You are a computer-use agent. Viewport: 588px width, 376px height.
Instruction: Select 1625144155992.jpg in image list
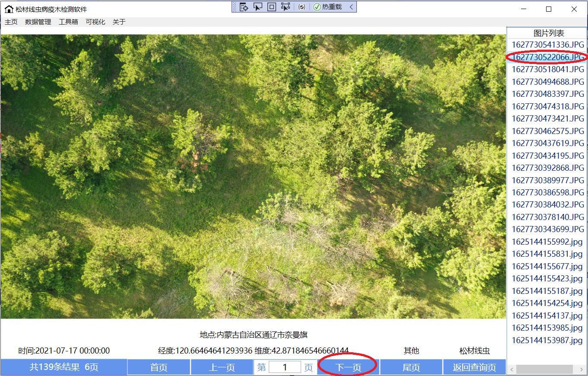[547, 242]
